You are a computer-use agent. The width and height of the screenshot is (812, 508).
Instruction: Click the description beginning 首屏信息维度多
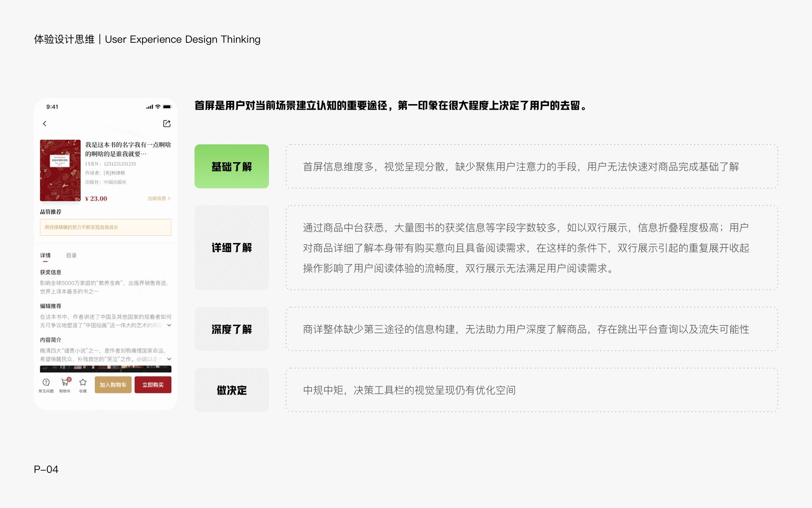(521, 167)
